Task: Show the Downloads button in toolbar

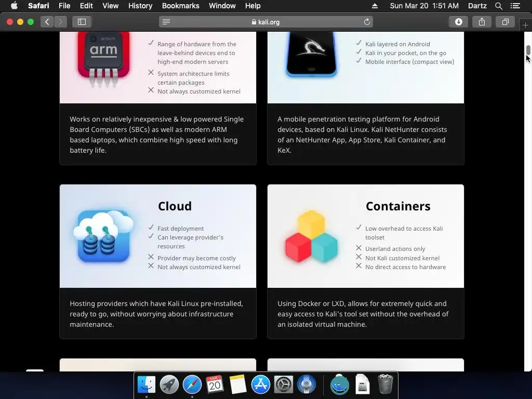Action: click(x=458, y=22)
